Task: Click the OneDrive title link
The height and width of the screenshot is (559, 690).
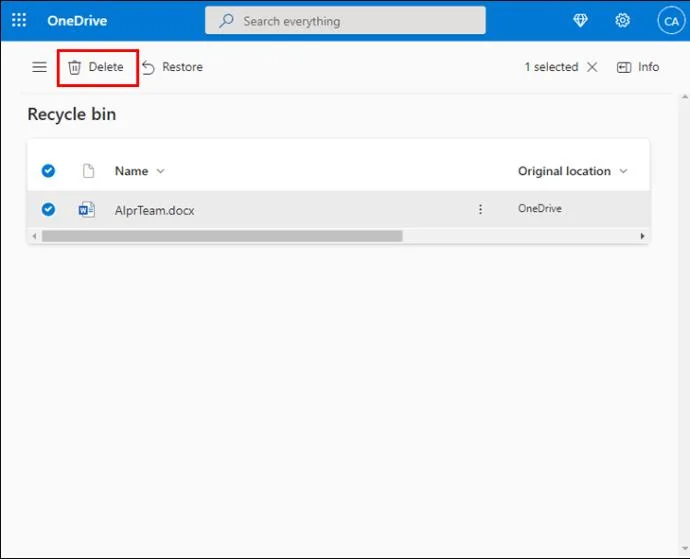Action: pyautogui.click(x=77, y=21)
